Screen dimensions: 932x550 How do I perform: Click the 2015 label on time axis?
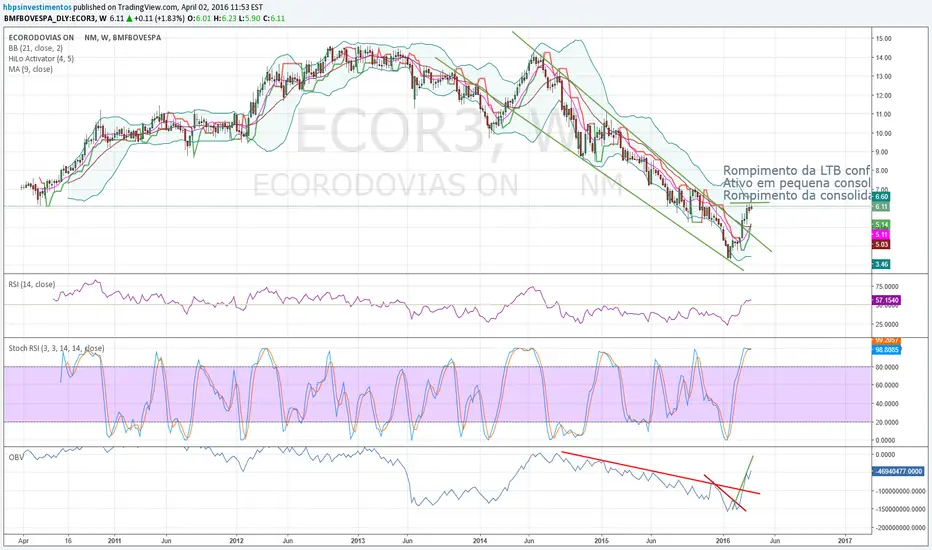click(x=602, y=541)
